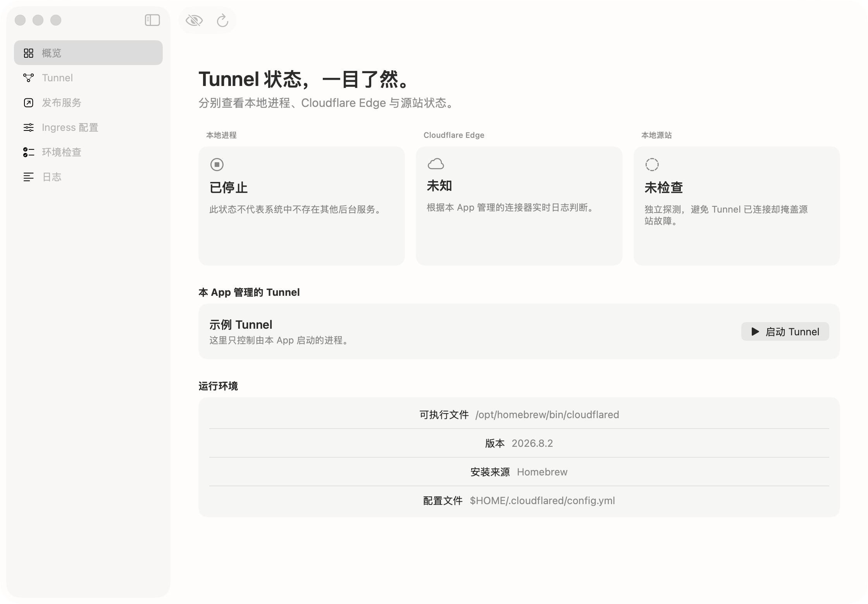Click the 未检查 status text

pyautogui.click(x=663, y=187)
